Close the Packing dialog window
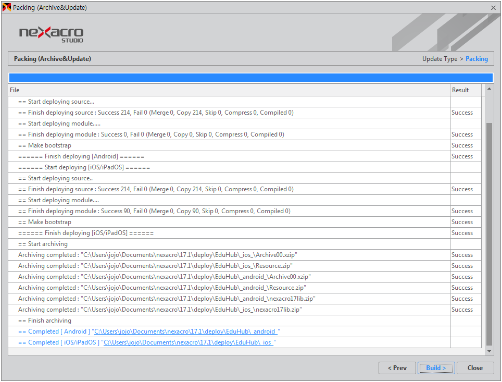This screenshot has width=502, height=382. (x=493, y=7)
